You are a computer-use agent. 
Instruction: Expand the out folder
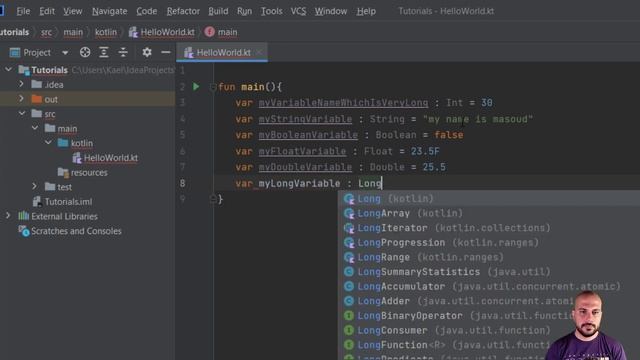tap(21, 99)
